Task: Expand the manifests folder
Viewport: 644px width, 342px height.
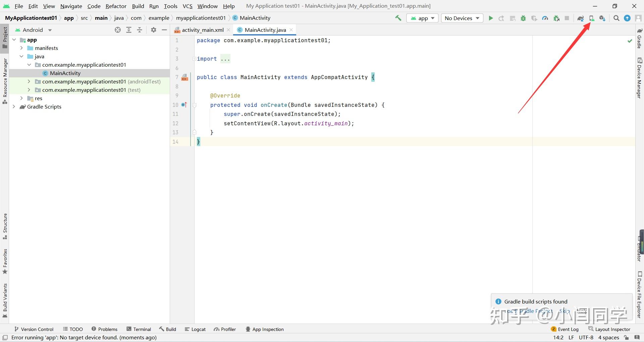Action: pos(21,48)
